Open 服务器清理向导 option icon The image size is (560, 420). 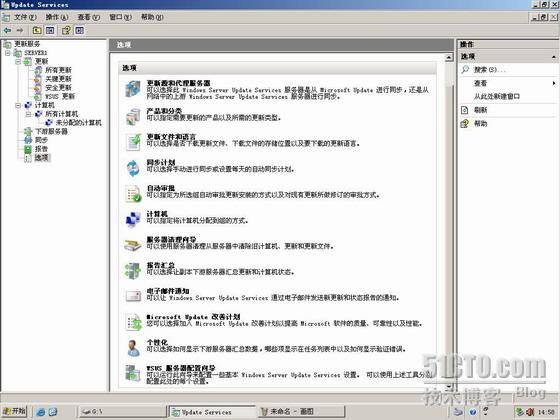coord(133,245)
